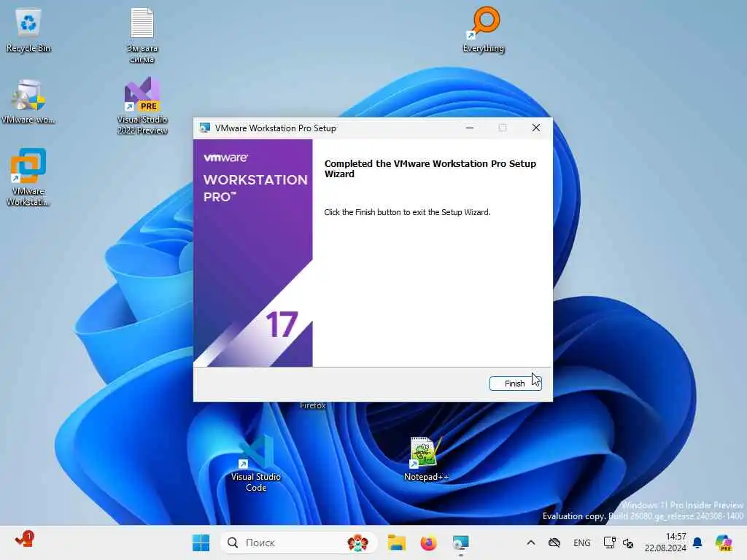Select the VMware-wo... installer desktop icon
747x560 pixels.
click(x=28, y=102)
